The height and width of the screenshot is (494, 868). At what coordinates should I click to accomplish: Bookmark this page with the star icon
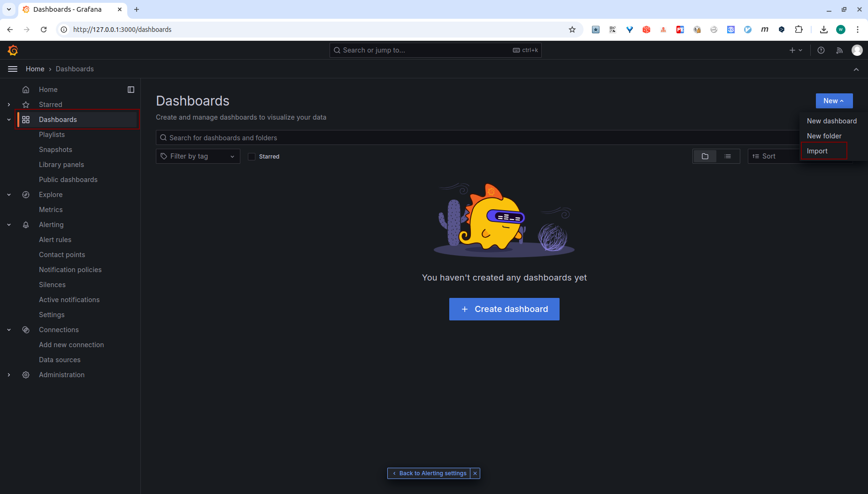pos(572,30)
